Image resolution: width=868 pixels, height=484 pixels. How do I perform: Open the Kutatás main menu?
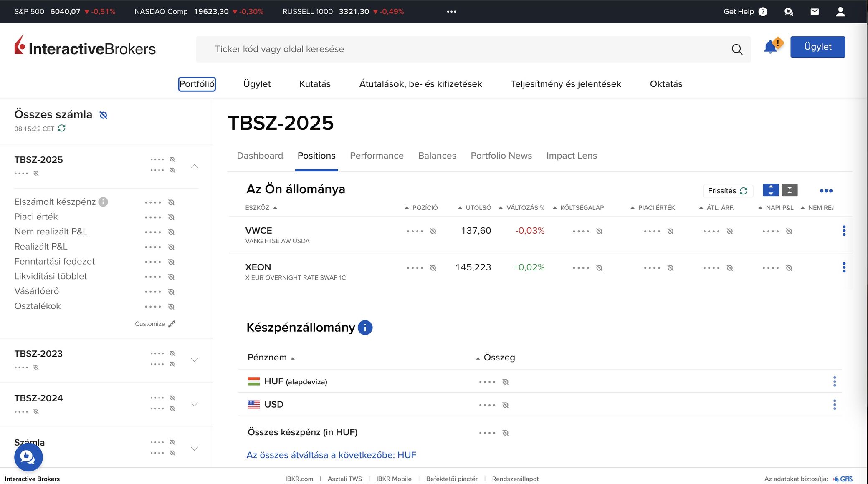tap(315, 84)
